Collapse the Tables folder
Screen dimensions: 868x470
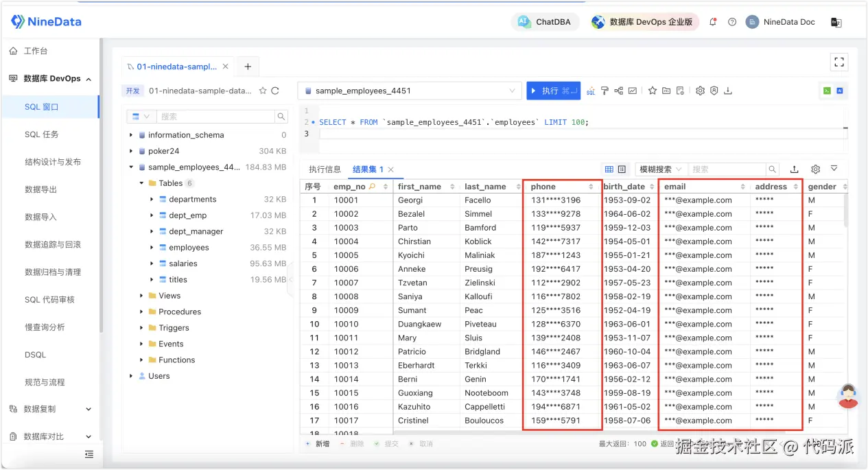[x=141, y=183]
